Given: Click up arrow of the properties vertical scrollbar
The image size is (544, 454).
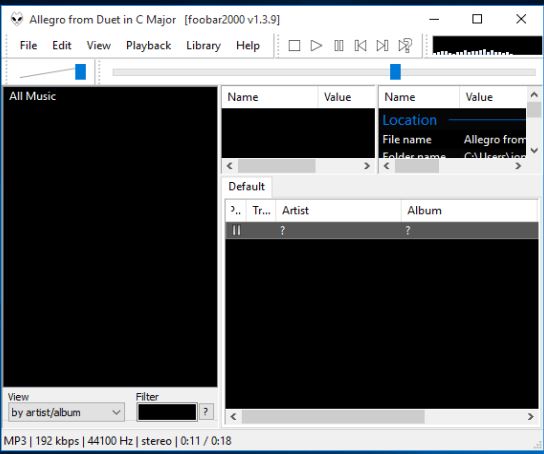Looking at the screenshot, I should 534,94.
